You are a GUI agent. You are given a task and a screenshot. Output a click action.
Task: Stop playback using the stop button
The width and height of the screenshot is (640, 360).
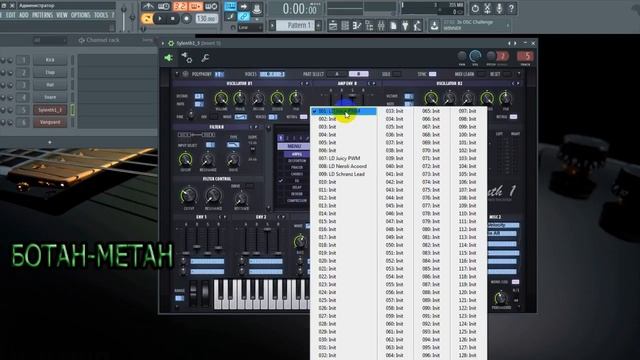tap(173, 18)
